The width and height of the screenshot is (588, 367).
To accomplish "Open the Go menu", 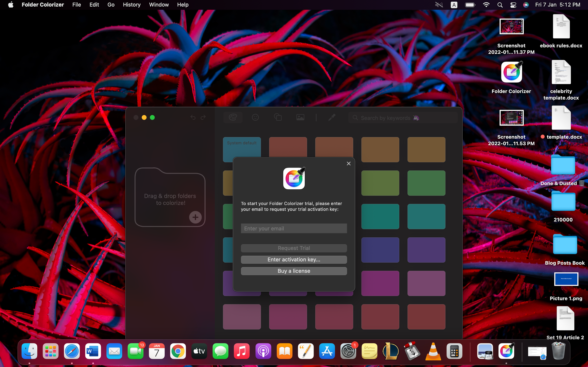I will (111, 5).
